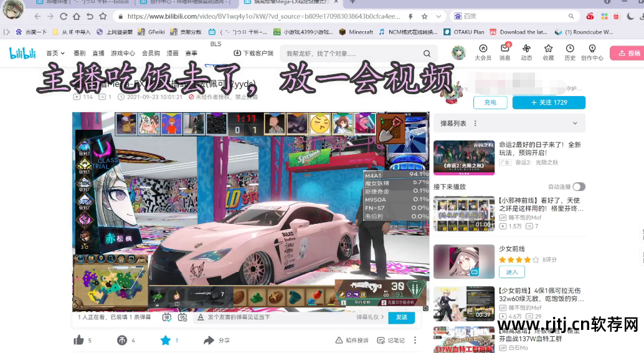Click the 进入 button for 少女前线
Viewport: 644px width, 353px height.
pos(512,272)
